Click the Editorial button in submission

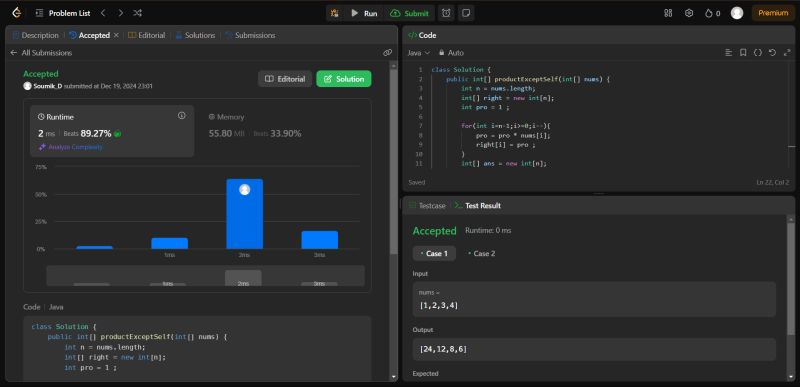point(285,79)
